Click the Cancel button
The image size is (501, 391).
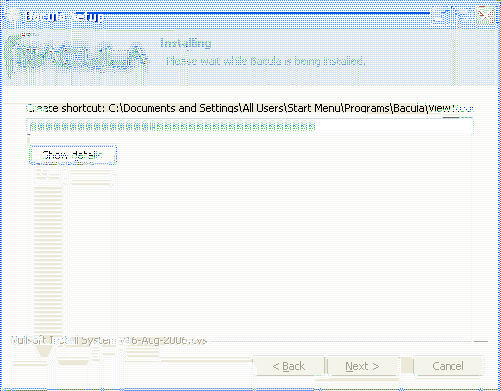tap(448, 366)
